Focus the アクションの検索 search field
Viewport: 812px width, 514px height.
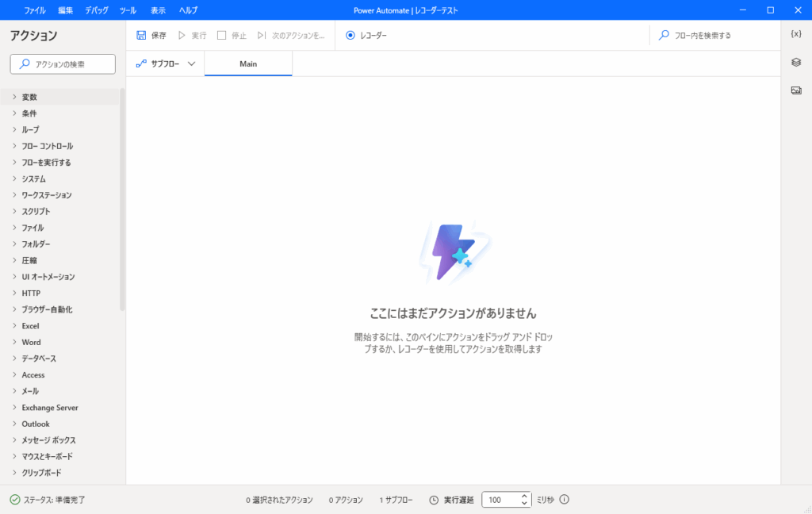(63, 64)
